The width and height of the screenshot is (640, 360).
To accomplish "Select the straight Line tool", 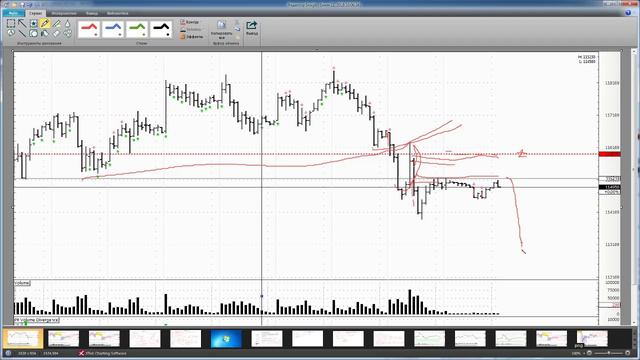I will pyautogui.click(x=22, y=33).
